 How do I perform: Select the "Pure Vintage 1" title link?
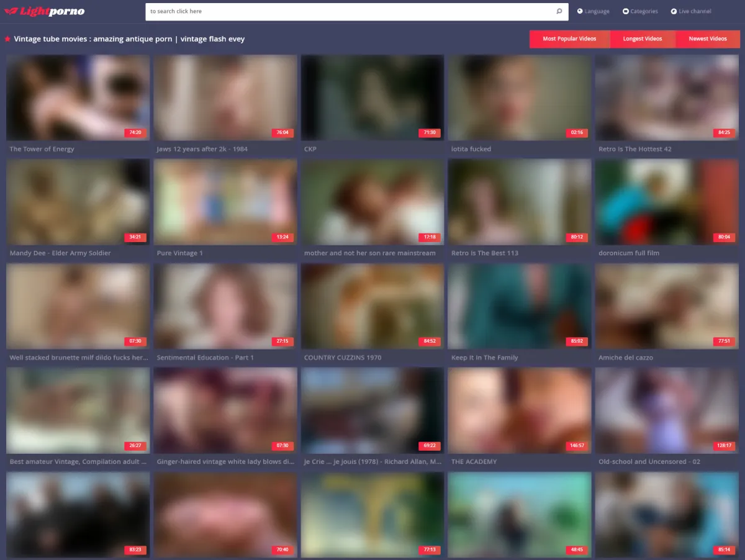tap(179, 253)
